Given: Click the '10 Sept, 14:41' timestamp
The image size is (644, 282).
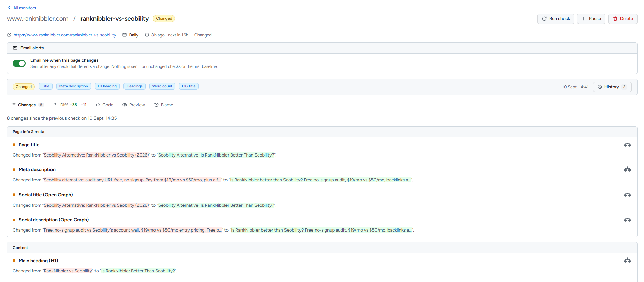Looking at the screenshot, I should tap(575, 87).
